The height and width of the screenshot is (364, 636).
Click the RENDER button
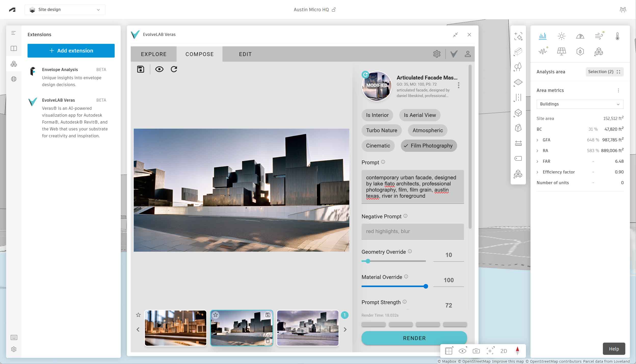tap(414, 338)
